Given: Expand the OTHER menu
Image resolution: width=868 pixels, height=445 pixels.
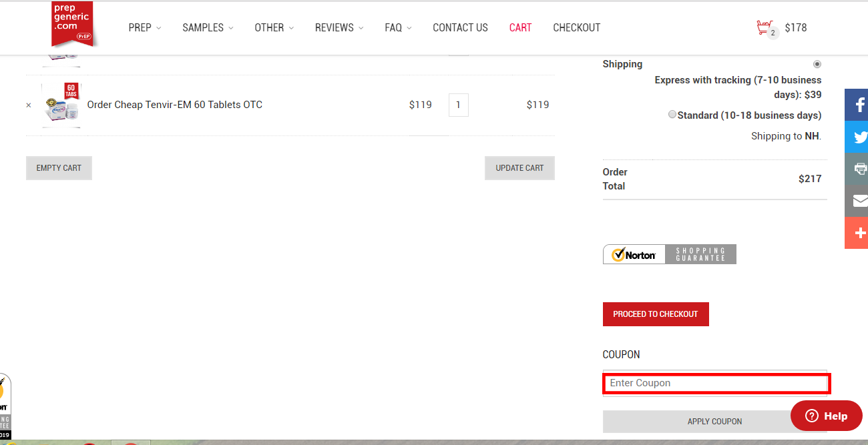Looking at the screenshot, I should pos(274,28).
